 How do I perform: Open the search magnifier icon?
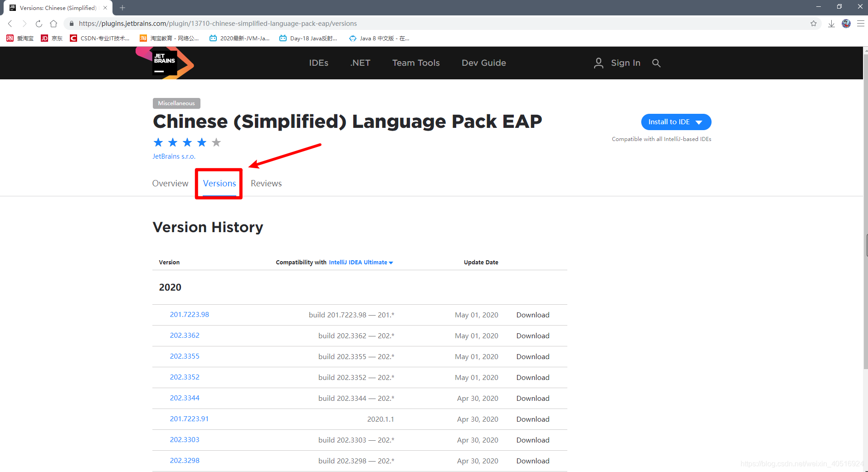pos(656,63)
